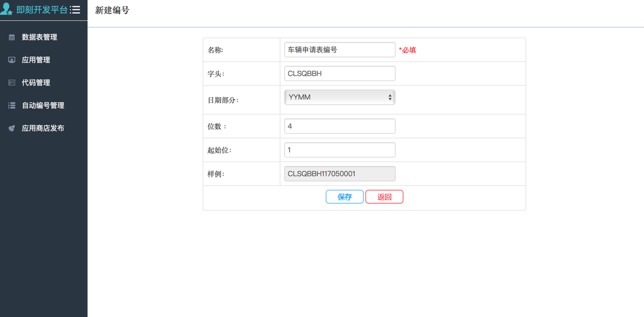Click the 样例 read-only field
The height and width of the screenshot is (317, 644).
click(340, 174)
